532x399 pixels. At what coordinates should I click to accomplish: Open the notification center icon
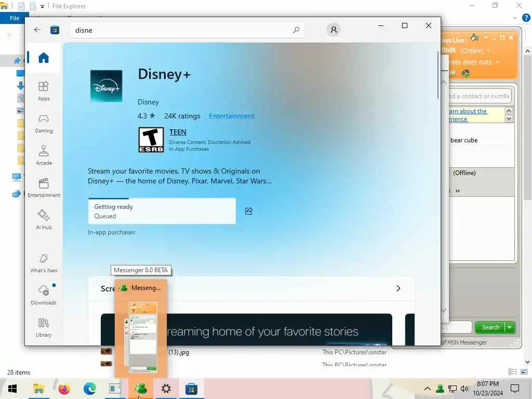pos(515,389)
